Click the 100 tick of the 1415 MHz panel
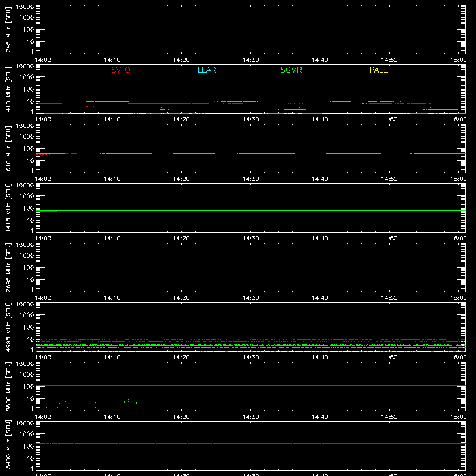 click(29, 208)
